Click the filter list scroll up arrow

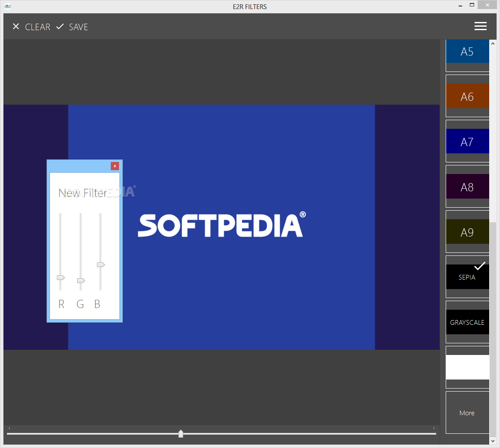[x=493, y=44]
